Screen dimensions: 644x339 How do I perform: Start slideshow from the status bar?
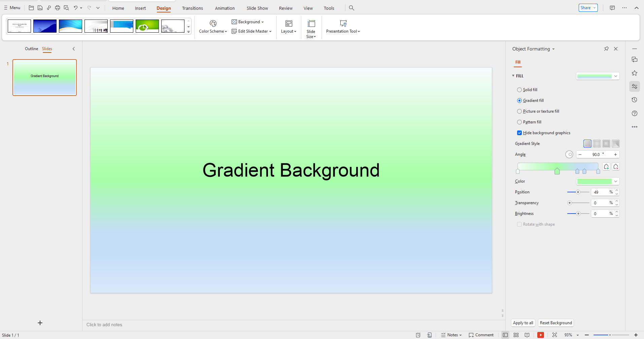coord(541,335)
